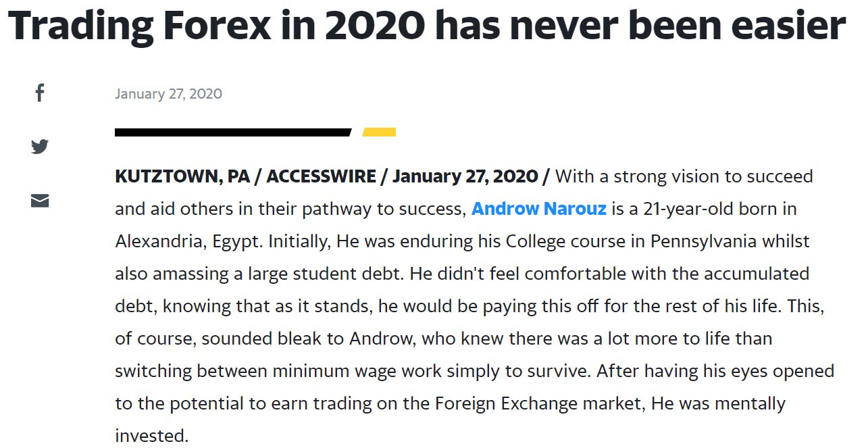Screen dimensions: 868x448
Task: Share the article via email envelope icon
Action: point(40,201)
